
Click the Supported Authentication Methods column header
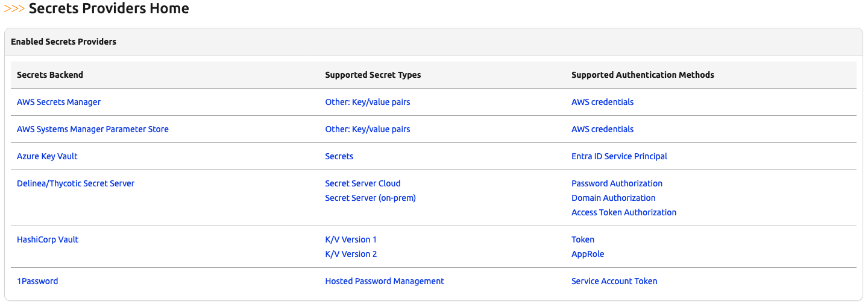tap(643, 75)
